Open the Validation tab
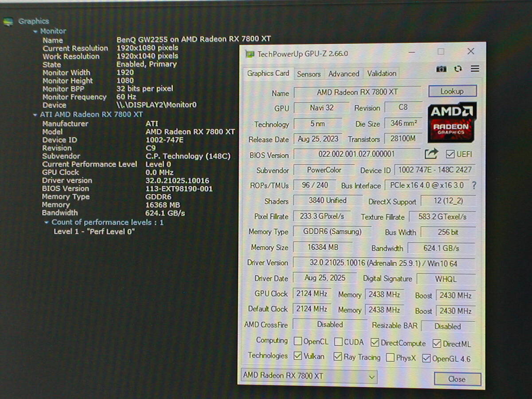 coord(382,74)
